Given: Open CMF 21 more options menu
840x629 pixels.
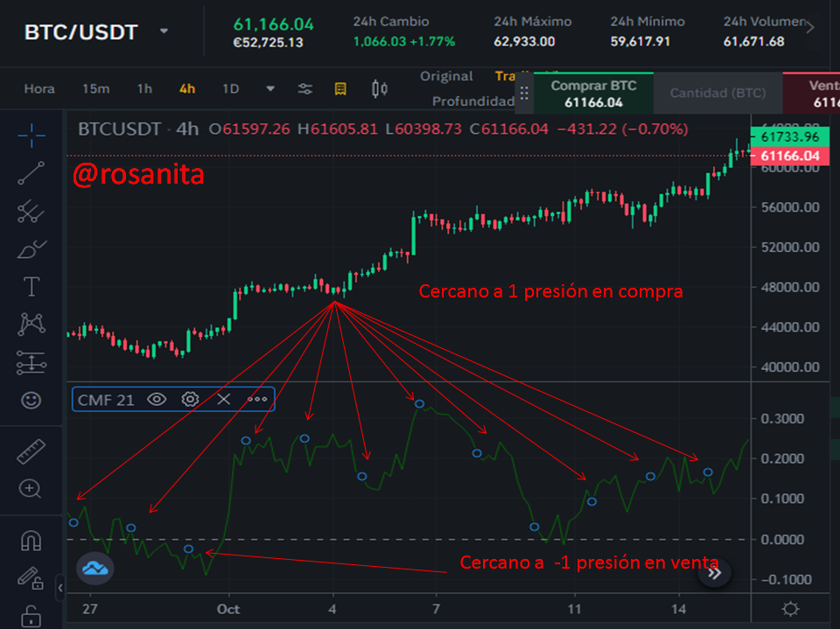Looking at the screenshot, I should pos(257,399).
